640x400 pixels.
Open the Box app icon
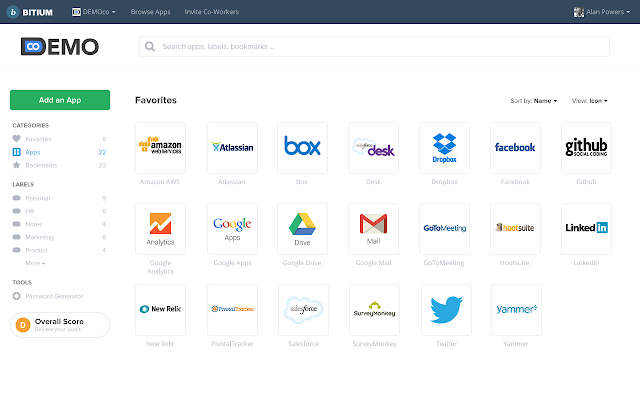pyautogui.click(x=302, y=148)
